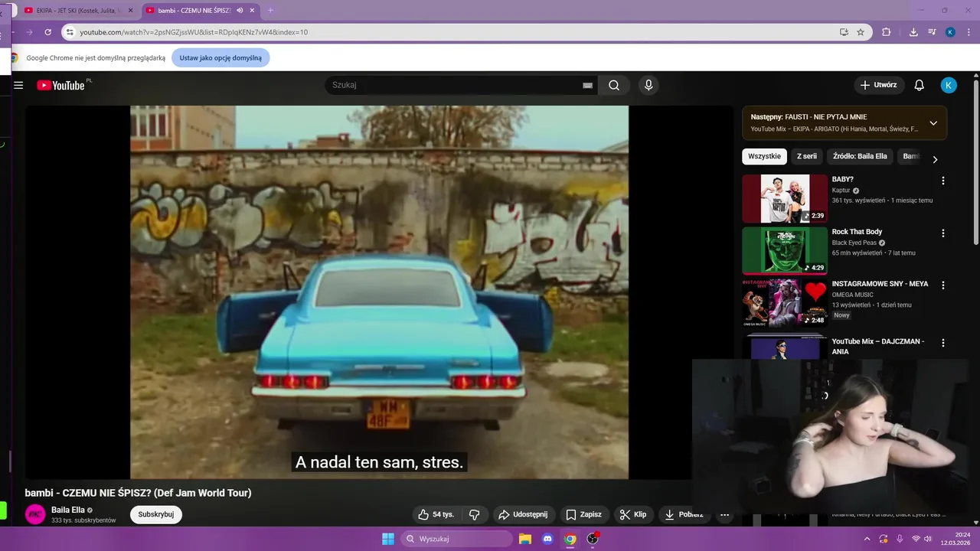Reload the page in Chrome

[47, 32]
